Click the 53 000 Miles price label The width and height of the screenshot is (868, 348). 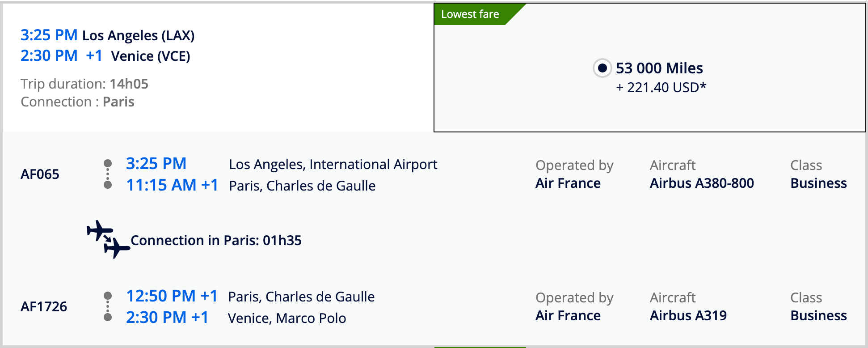tap(659, 68)
